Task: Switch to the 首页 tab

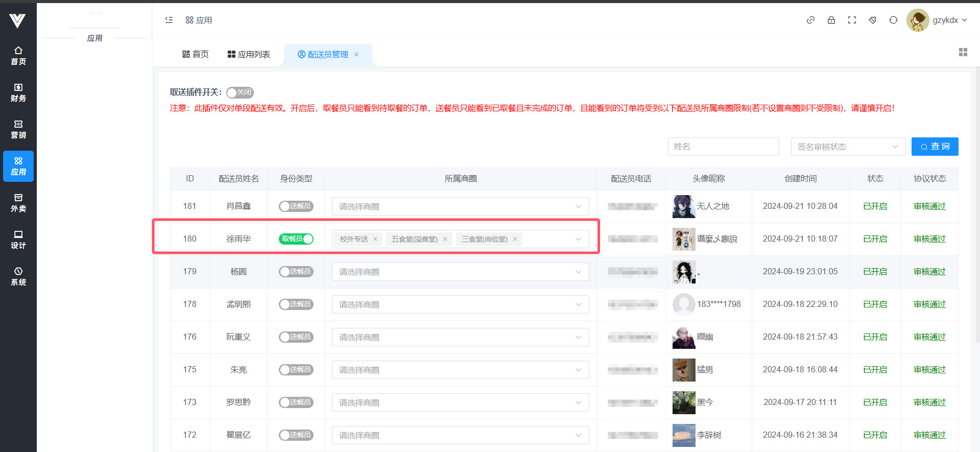Action: 196,54
